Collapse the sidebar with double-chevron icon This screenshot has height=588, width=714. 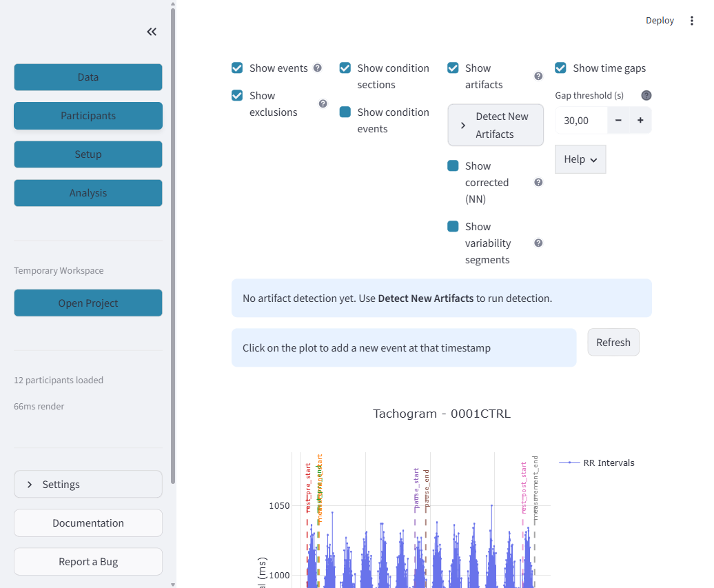pos(152,32)
